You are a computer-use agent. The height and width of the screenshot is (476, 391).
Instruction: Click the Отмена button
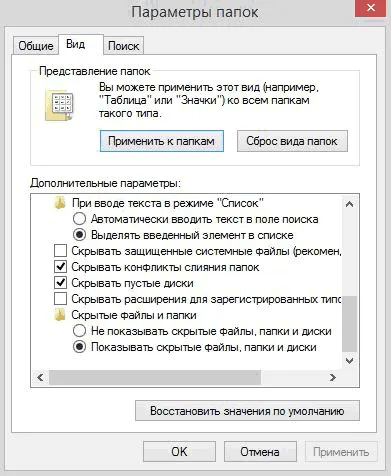pos(260,452)
